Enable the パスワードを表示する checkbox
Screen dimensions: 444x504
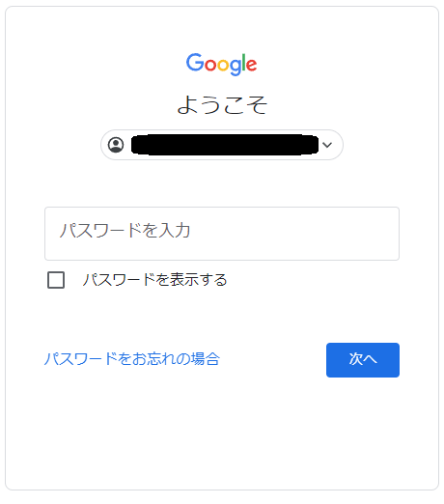tap(56, 280)
